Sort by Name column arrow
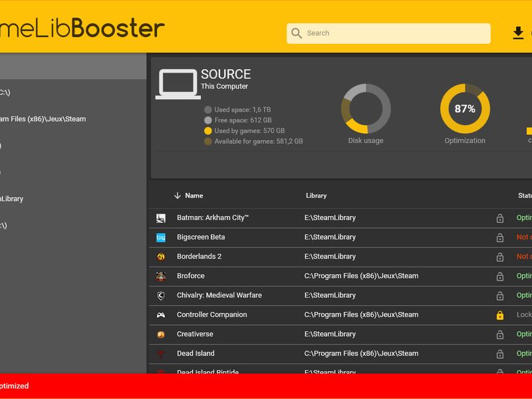The width and height of the screenshot is (532, 399). pos(178,196)
